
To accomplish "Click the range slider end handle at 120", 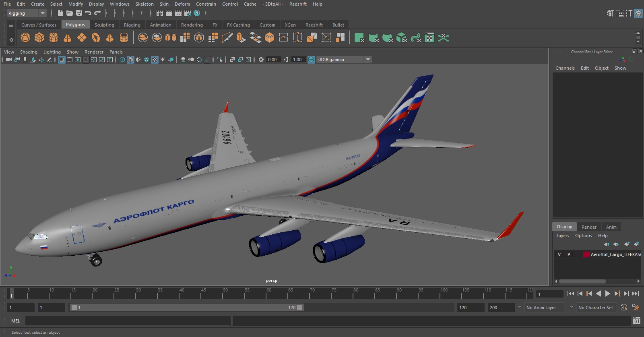I will pos(300,308).
